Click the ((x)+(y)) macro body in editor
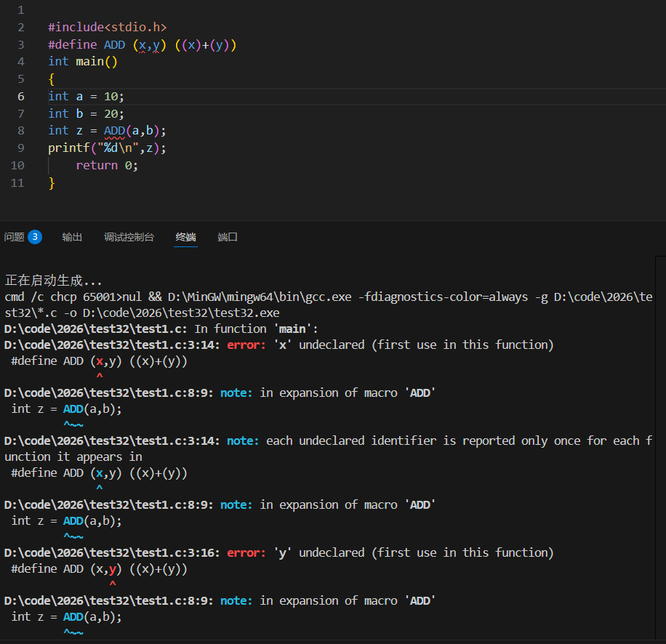 tap(206, 45)
